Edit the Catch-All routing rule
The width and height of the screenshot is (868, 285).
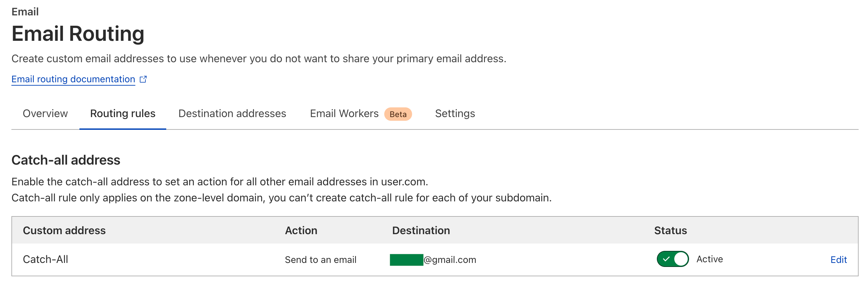[839, 260]
